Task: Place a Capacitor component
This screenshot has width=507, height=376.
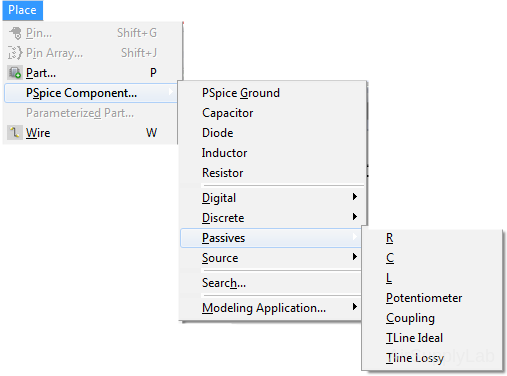Action: point(272,113)
